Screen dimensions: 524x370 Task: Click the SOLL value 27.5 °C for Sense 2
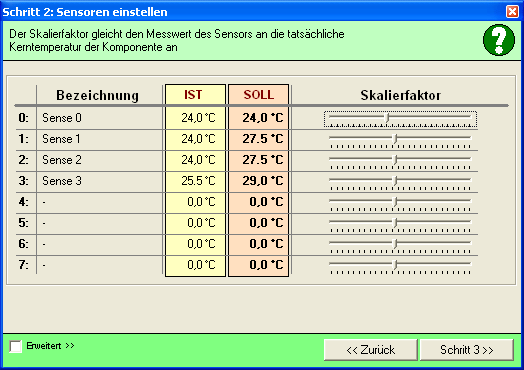point(263,160)
